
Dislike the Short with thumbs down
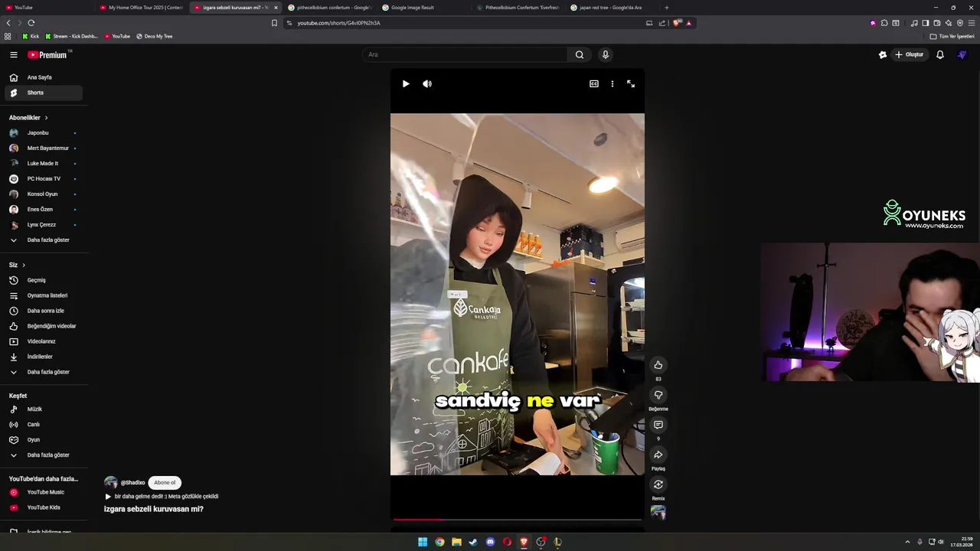coord(658,395)
